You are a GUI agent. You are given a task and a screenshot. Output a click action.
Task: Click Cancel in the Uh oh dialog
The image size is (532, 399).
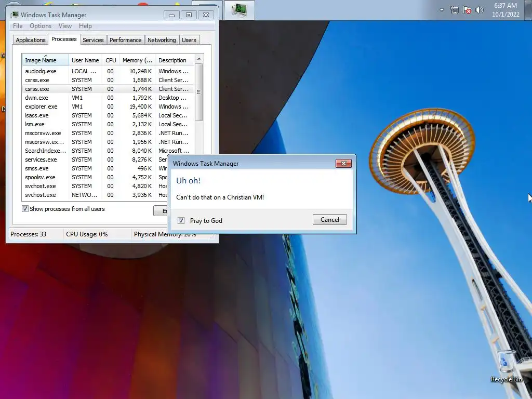[x=330, y=220]
